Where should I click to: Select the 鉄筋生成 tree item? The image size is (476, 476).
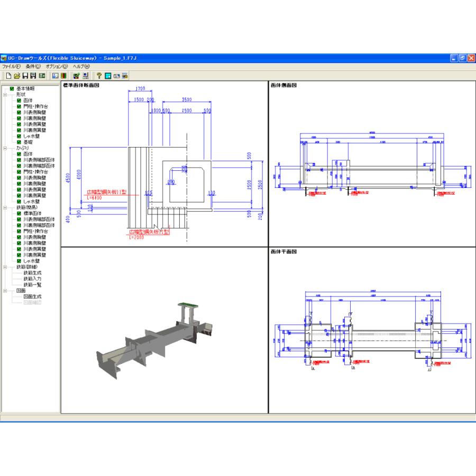tap(32, 273)
